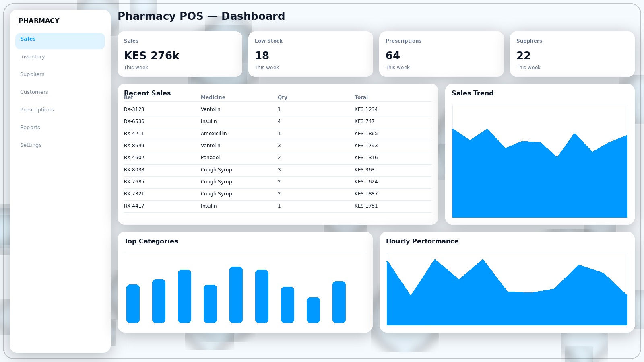Sort by the Total column header
The image size is (644, 362).
tap(361, 97)
